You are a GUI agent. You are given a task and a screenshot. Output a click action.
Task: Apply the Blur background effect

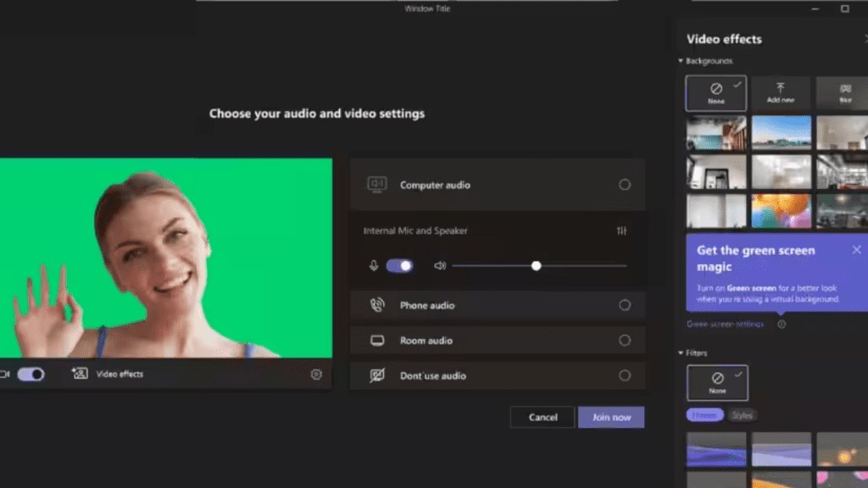(x=842, y=93)
